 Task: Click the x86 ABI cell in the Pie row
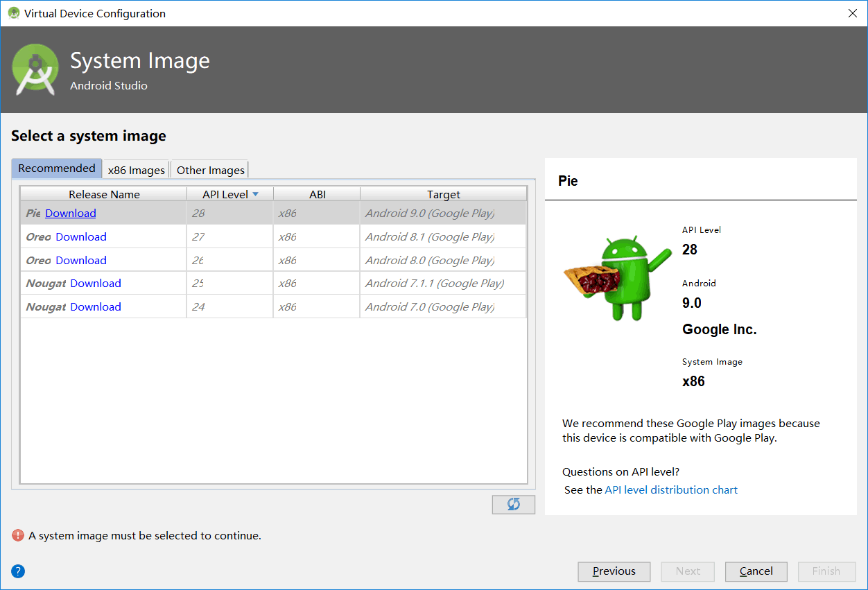tap(317, 213)
